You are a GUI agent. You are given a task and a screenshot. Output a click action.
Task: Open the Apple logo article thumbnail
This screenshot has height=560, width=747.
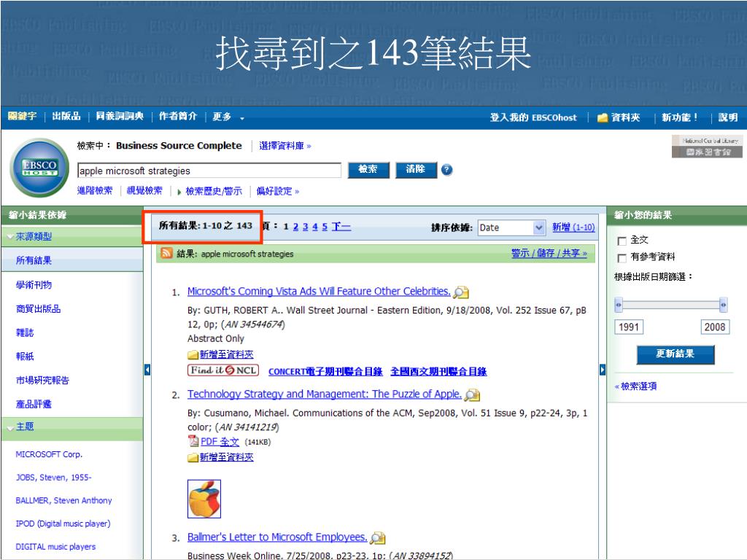[204, 499]
